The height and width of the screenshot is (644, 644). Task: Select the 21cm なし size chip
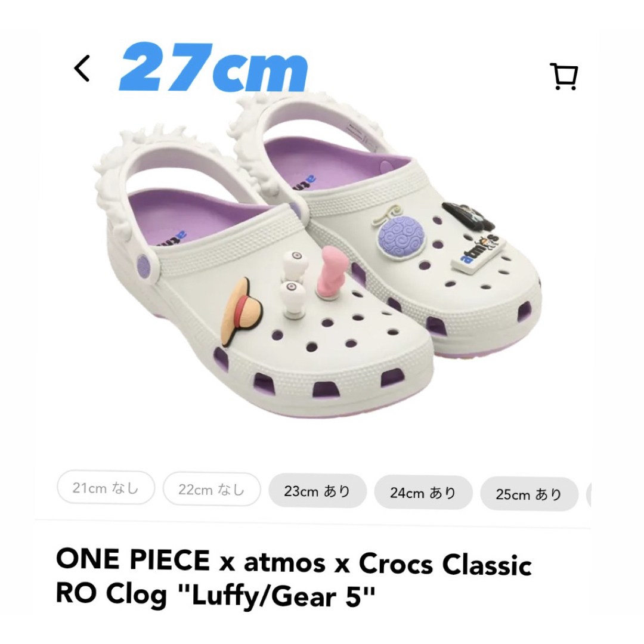point(106,488)
